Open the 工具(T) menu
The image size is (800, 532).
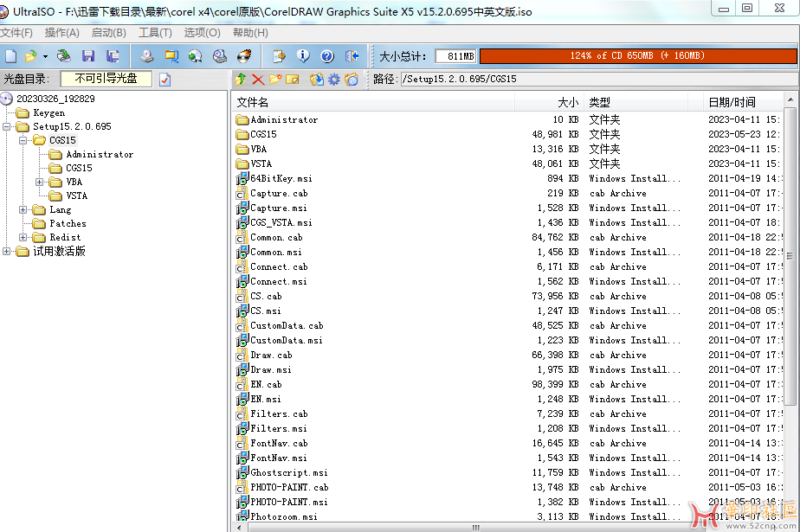155,33
